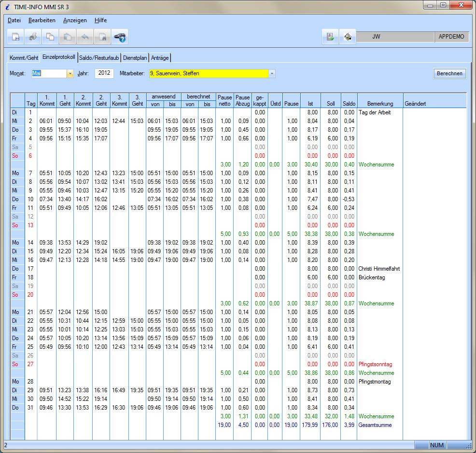
Task: Click the 'Gesamtsumme' label
Action: (x=375, y=425)
